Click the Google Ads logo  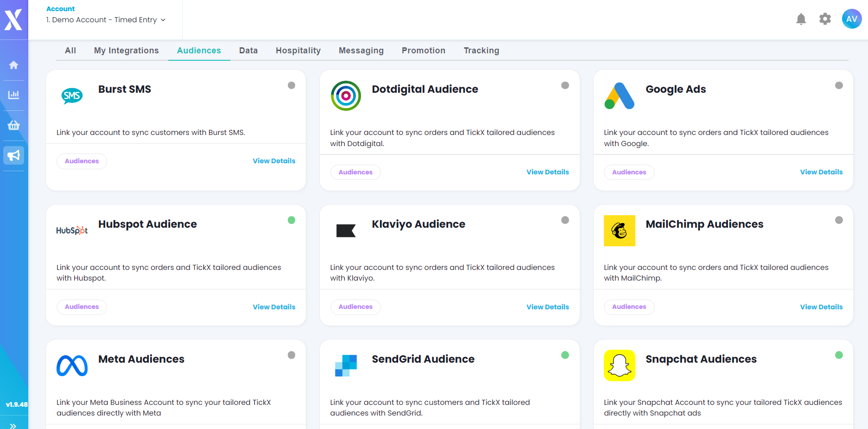pyautogui.click(x=619, y=96)
